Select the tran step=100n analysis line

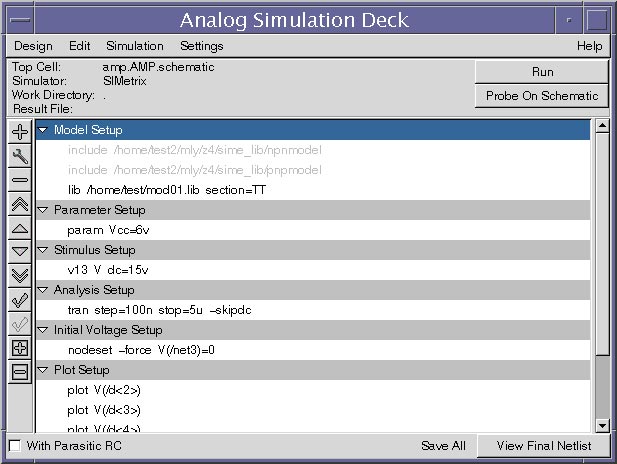coord(313,310)
